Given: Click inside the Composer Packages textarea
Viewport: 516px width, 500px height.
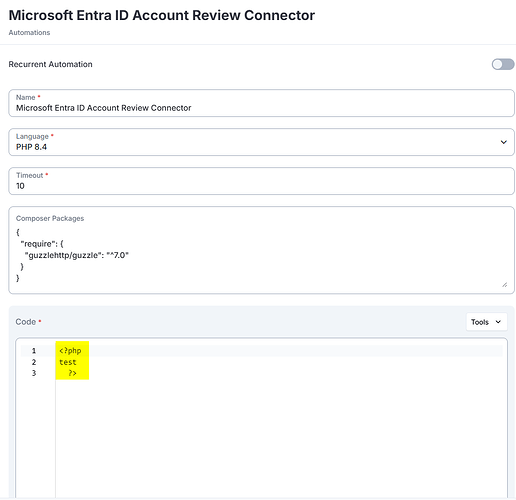Looking at the screenshot, I should coord(261,250).
